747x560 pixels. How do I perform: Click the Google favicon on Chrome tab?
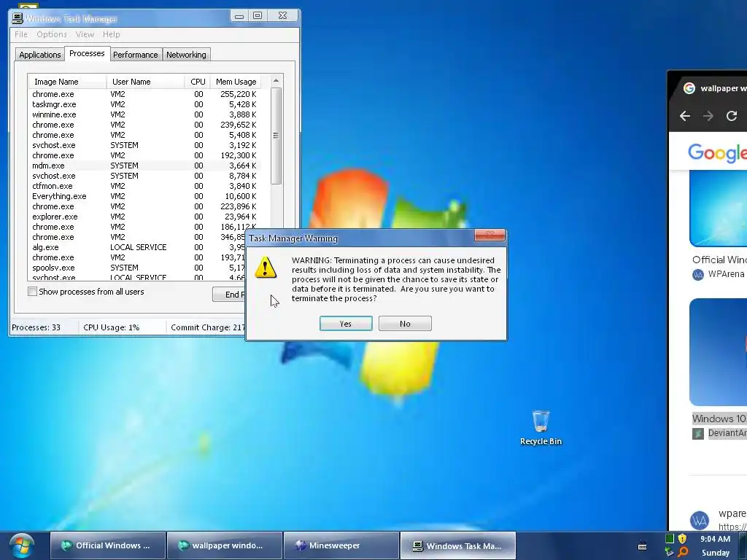tap(689, 88)
